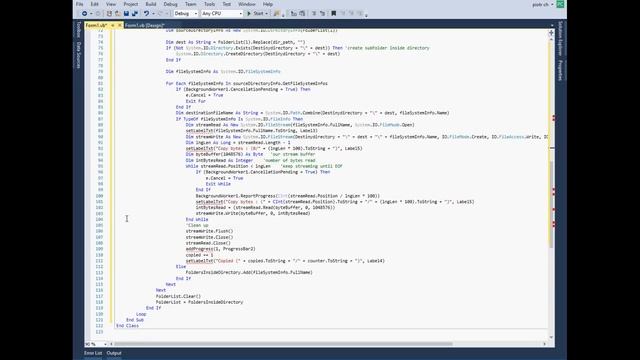
Task: Click the pin icon on the Form1.vb tab
Action: pos(113,25)
